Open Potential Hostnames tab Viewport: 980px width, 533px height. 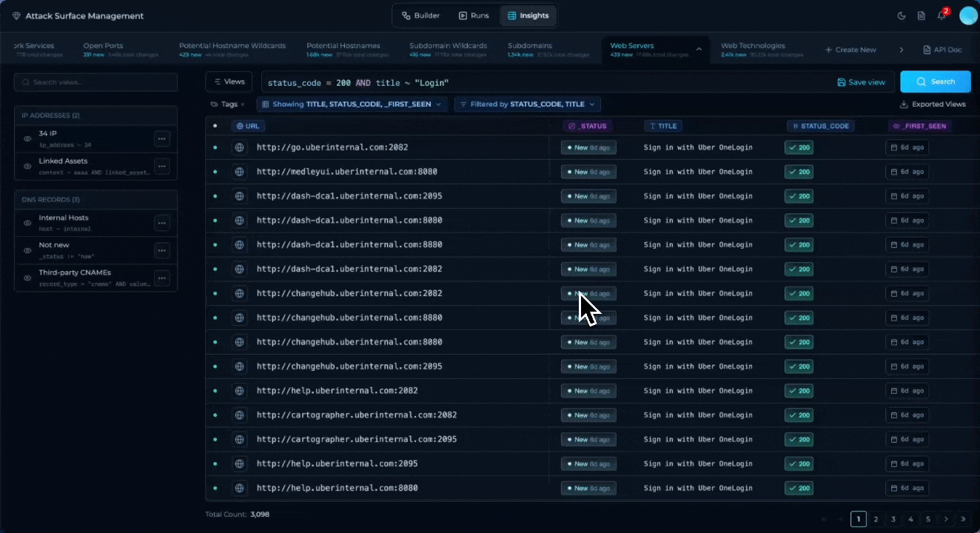tap(348, 50)
